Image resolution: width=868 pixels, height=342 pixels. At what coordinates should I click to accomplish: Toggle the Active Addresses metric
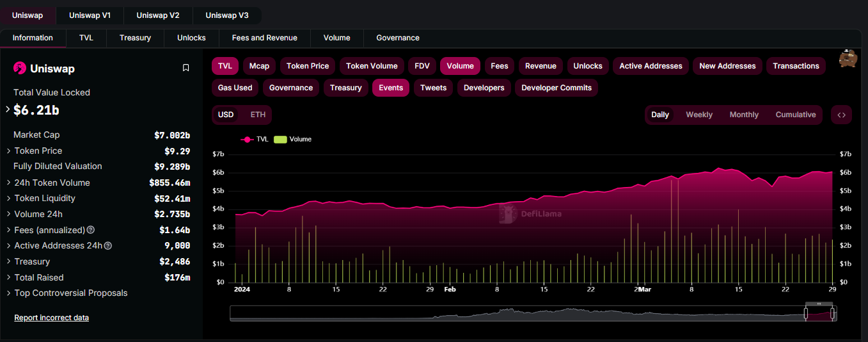pyautogui.click(x=651, y=66)
